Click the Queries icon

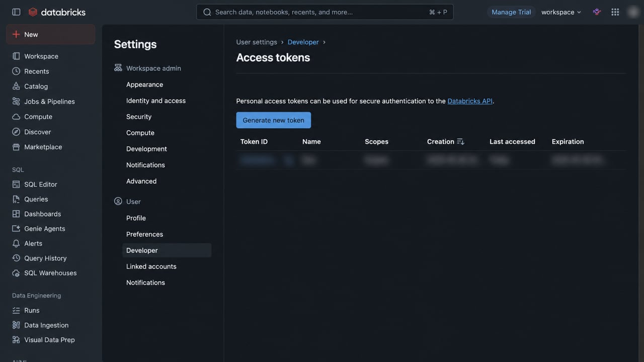click(x=16, y=199)
